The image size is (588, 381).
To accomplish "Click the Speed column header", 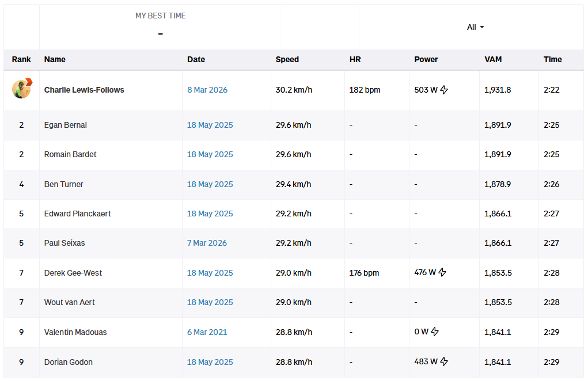I will click(x=287, y=59).
